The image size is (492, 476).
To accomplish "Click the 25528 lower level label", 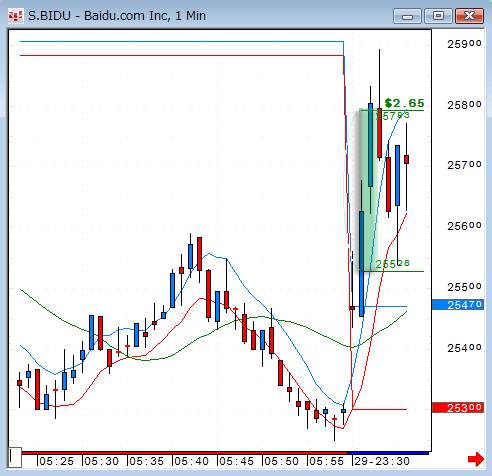I will [x=392, y=264].
